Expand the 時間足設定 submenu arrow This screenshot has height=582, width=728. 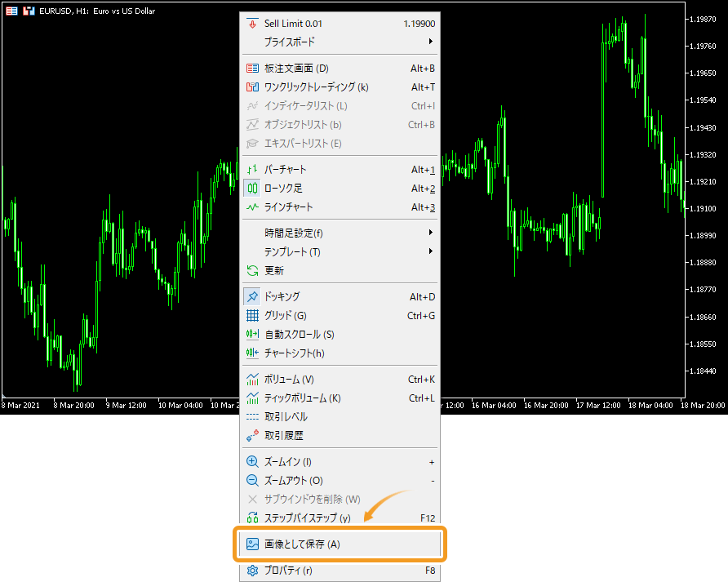coord(431,233)
